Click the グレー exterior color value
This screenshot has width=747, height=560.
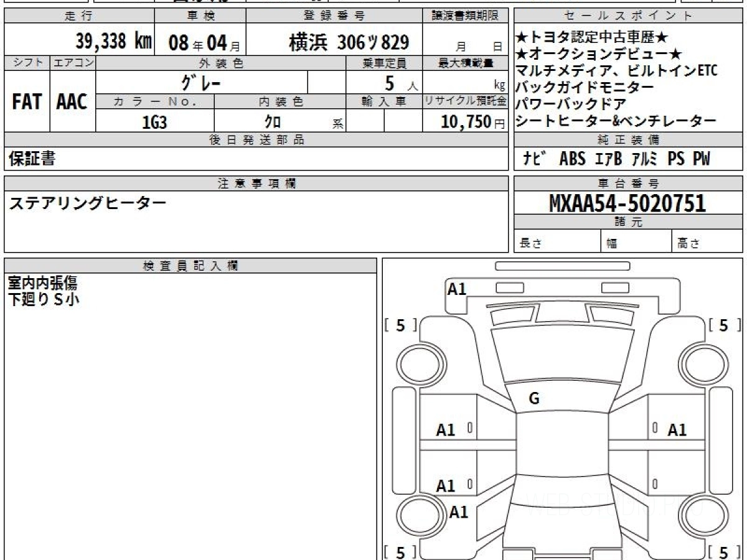coord(201,83)
